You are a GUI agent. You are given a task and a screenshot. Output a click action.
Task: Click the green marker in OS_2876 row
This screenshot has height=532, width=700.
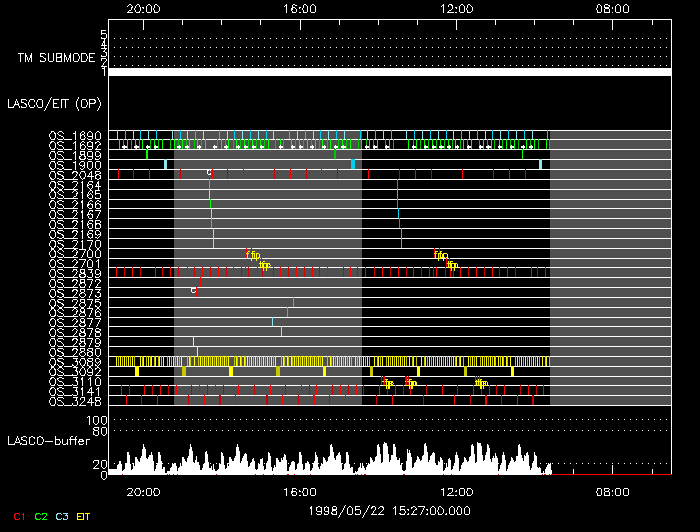[288, 312]
